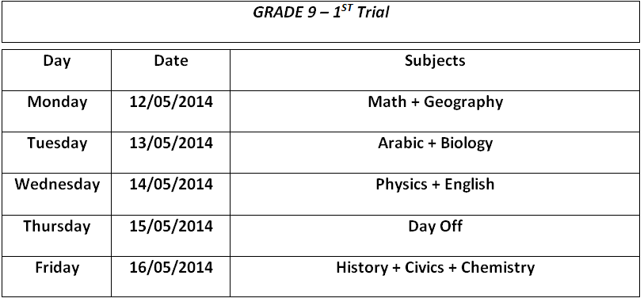The width and height of the screenshot is (644, 302).
Task: Click the date 16/05/2014
Action: coord(171,268)
